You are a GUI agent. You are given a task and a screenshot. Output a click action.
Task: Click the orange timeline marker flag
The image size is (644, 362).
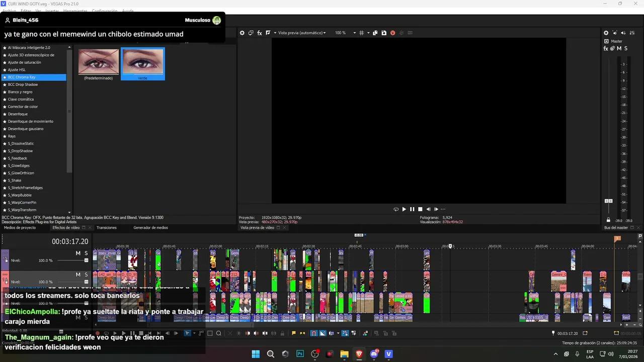pyautogui.click(x=617, y=239)
